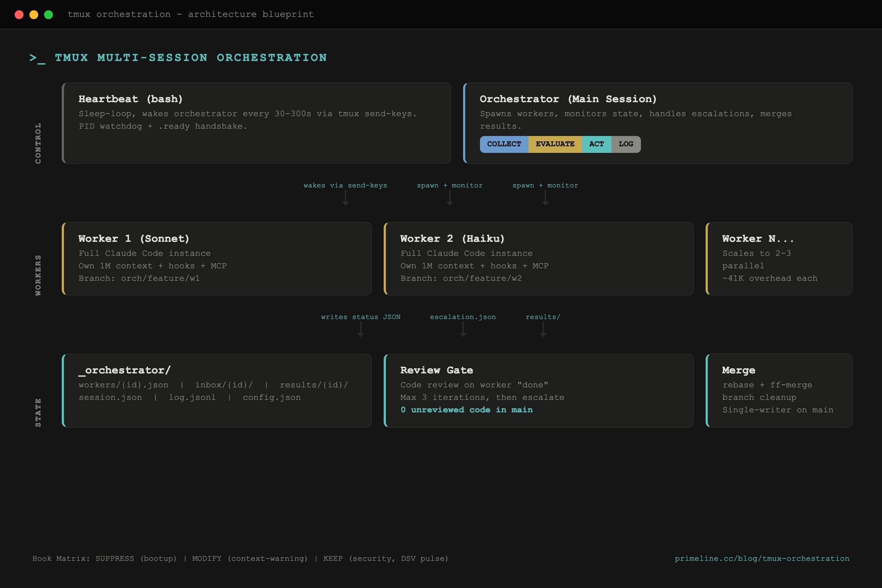The height and width of the screenshot is (588, 882).
Task: Select the LOG stage segment
Action: [625, 144]
